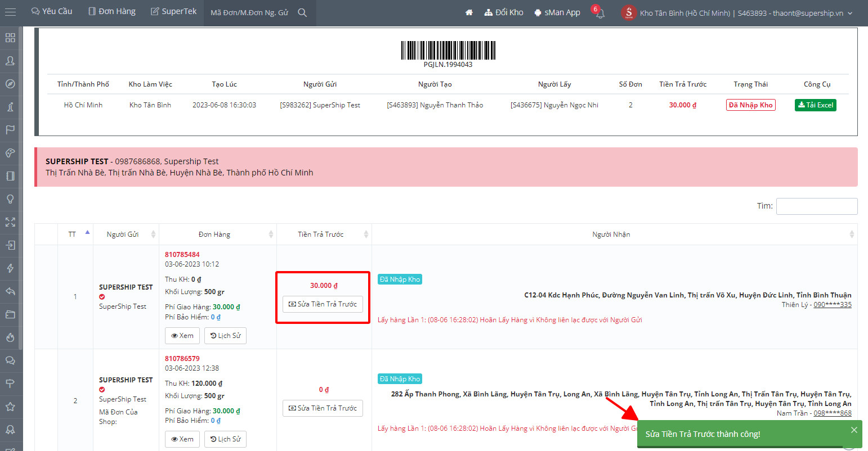Click the 30.000 đ amount in header table
Image resolution: width=868 pixels, height=451 pixels.
click(x=683, y=105)
